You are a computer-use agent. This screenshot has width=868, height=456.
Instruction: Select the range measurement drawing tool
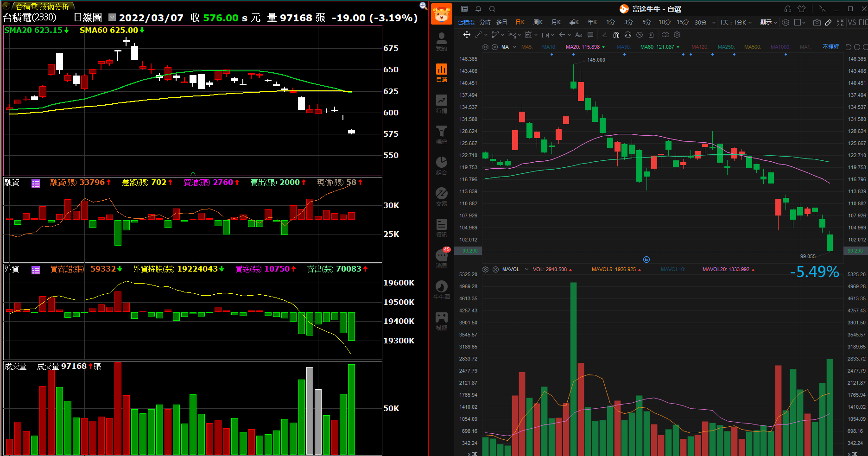pos(545,35)
